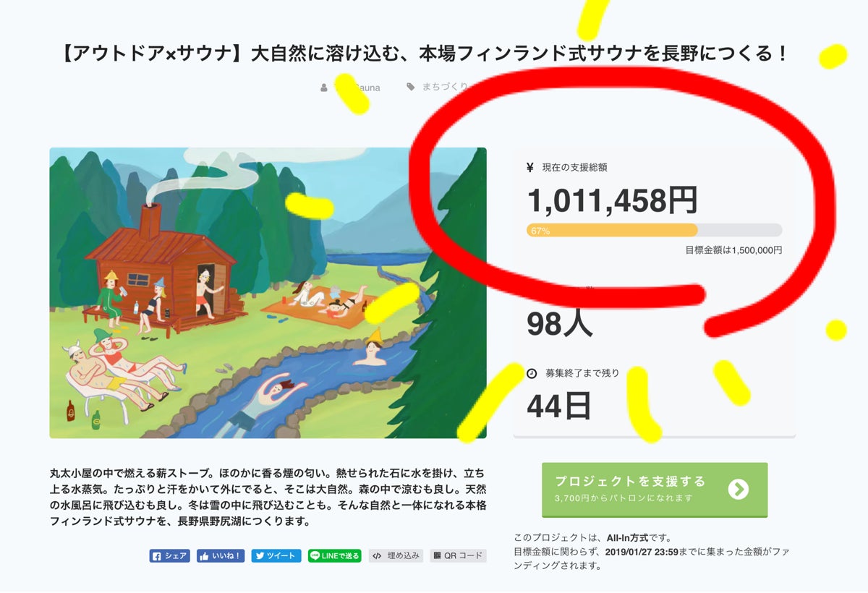Click the Facebook シェア share button
868x593 pixels.
(170, 556)
